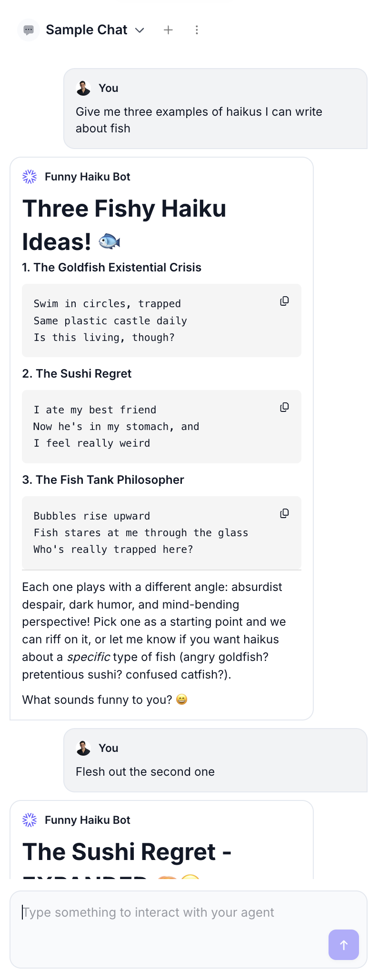Image resolution: width=379 pixels, height=980 pixels.
Task: Copy the Fish Tank Philosopher haiku
Action: (284, 513)
